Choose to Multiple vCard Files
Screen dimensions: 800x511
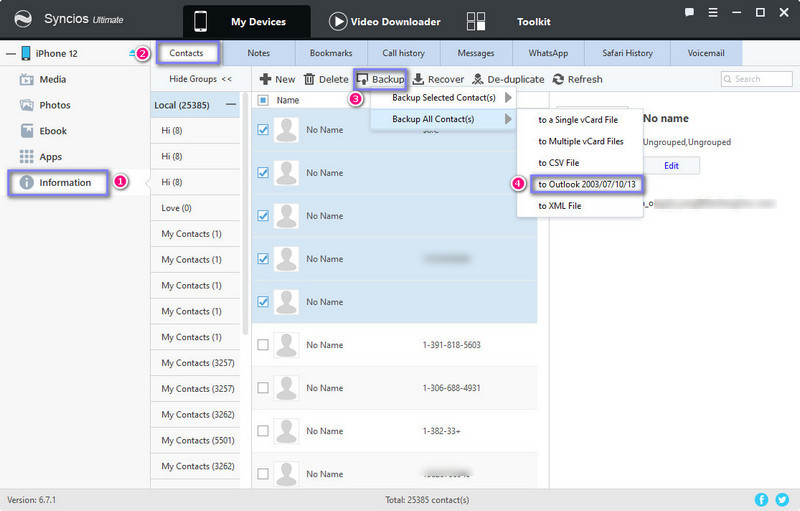[x=580, y=141]
